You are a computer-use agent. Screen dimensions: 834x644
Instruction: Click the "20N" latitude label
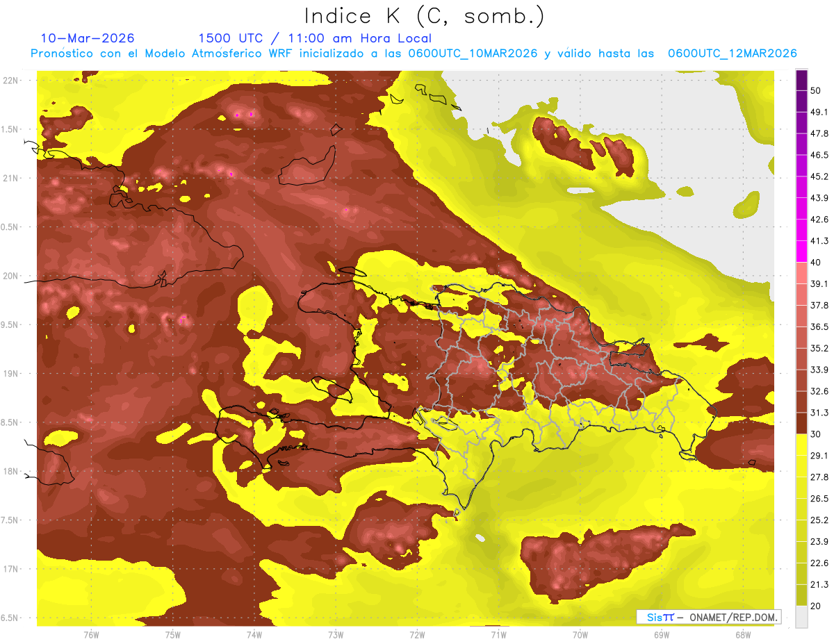point(11,276)
